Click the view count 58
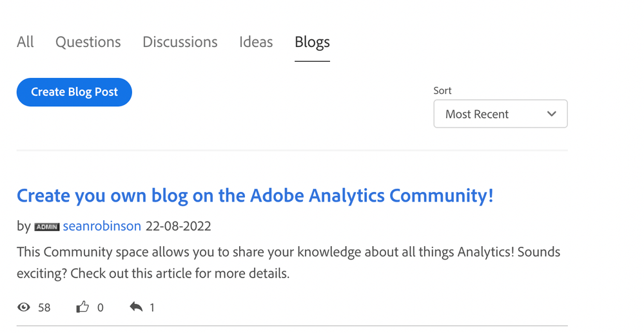The height and width of the screenshot is (333, 644). pyautogui.click(x=44, y=308)
